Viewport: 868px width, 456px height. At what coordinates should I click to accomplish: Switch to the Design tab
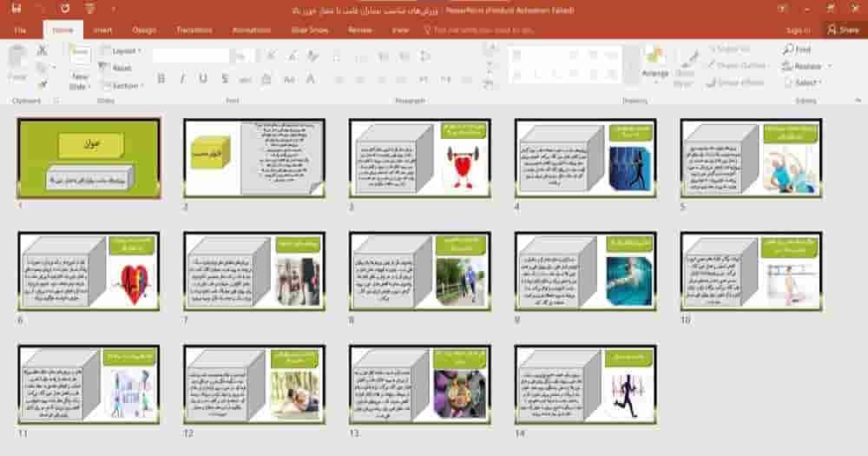tap(144, 30)
